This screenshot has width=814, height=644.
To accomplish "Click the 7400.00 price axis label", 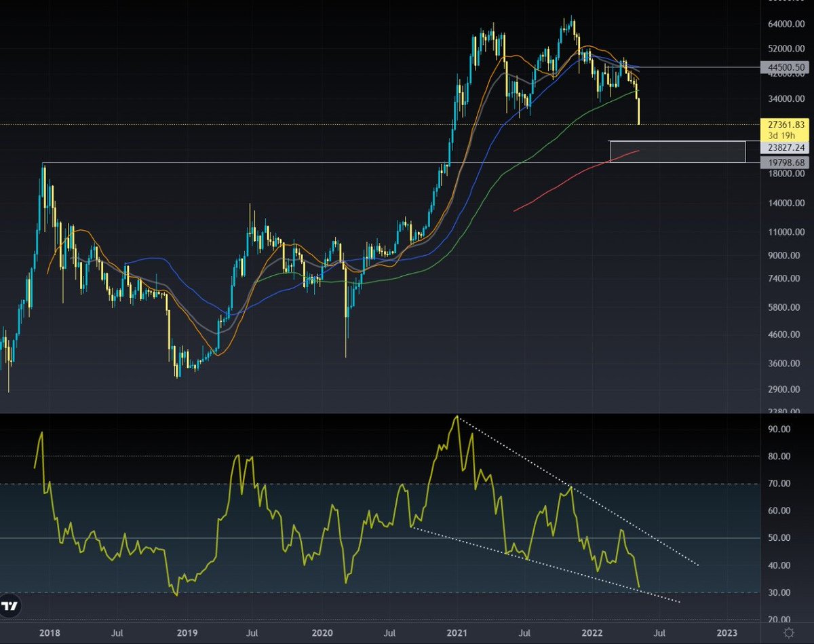I will pos(784,279).
